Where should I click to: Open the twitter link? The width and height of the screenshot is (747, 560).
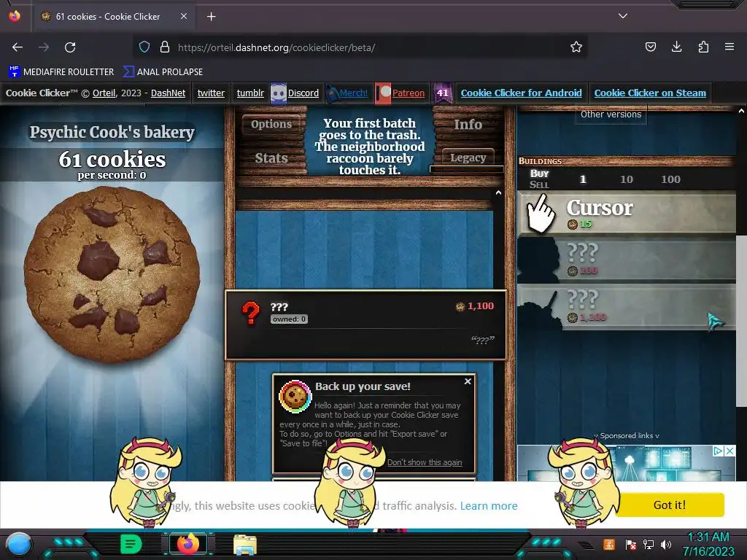pyautogui.click(x=211, y=93)
